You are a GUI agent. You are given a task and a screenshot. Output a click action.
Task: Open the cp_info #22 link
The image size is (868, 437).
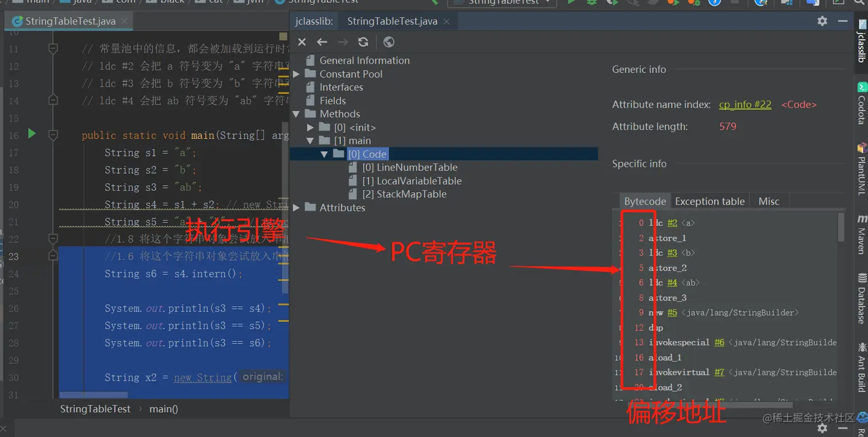(x=745, y=105)
